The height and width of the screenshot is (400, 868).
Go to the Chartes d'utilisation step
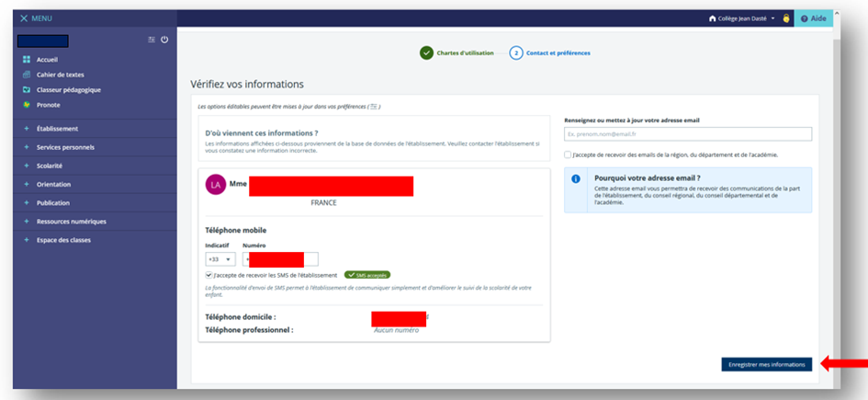[426, 53]
